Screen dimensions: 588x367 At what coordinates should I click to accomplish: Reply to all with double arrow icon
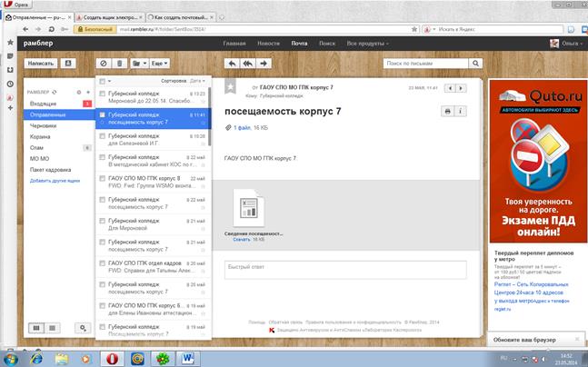pyautogui.click(x=248, y=64)
